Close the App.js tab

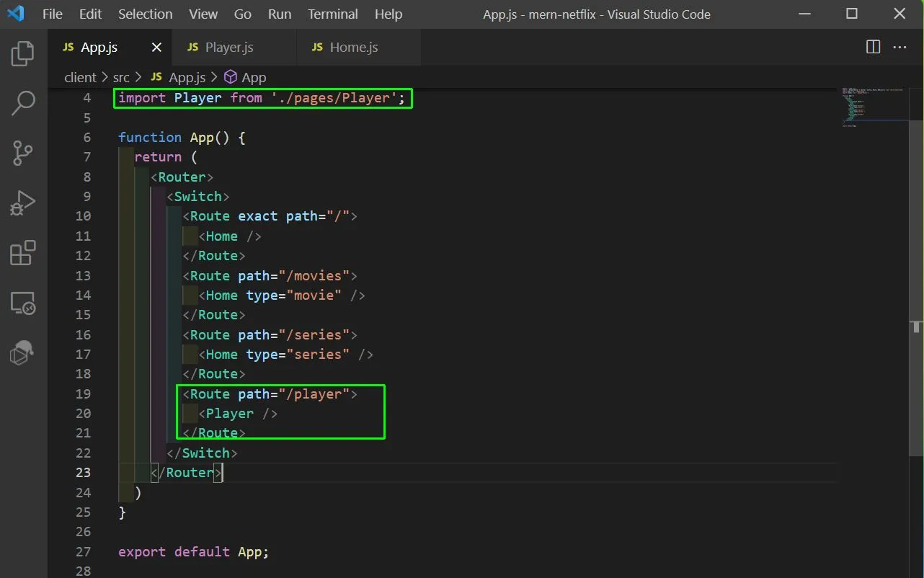156,47
